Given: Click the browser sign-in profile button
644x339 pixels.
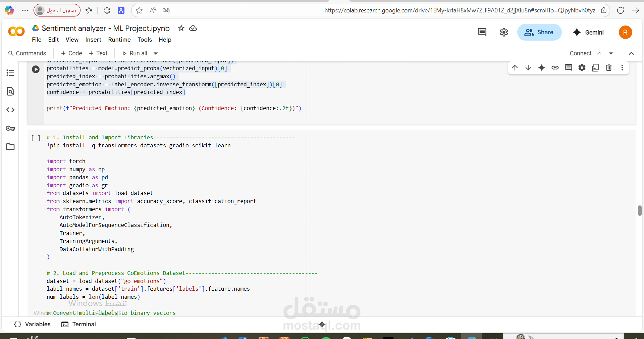Looking at the screenshot, I should coord(57,10).
